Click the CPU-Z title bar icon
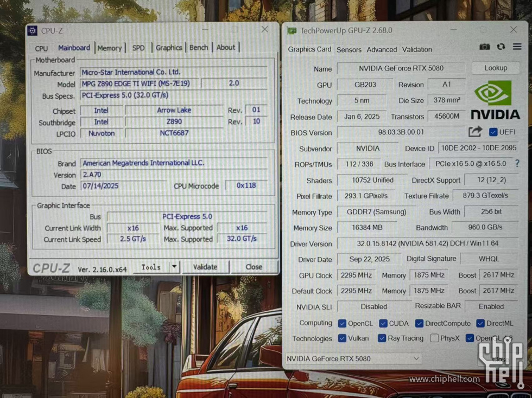 (33, 31)
